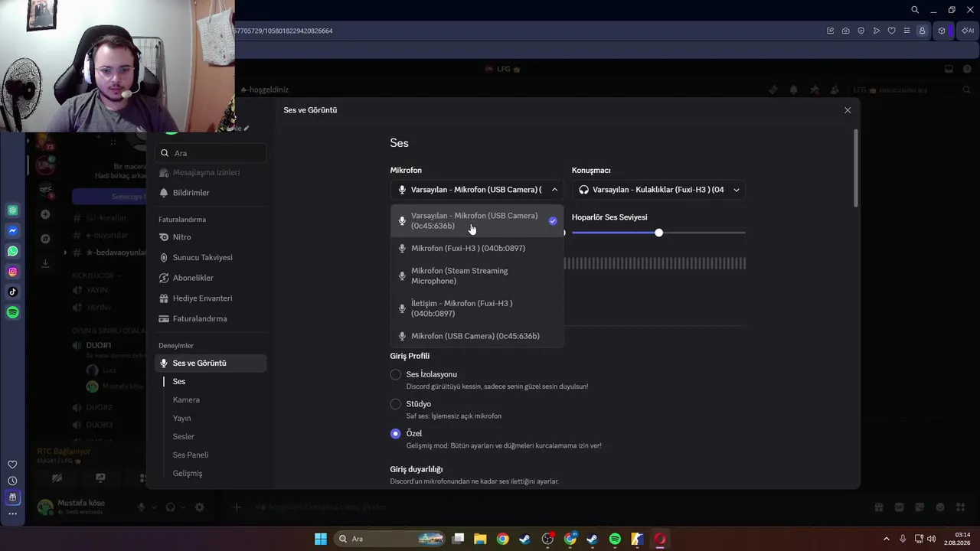Click the profile icon in browser toolbar
The height and width of the screenshot is (551, 980).
pyautogui.click(x=922, y=31)
